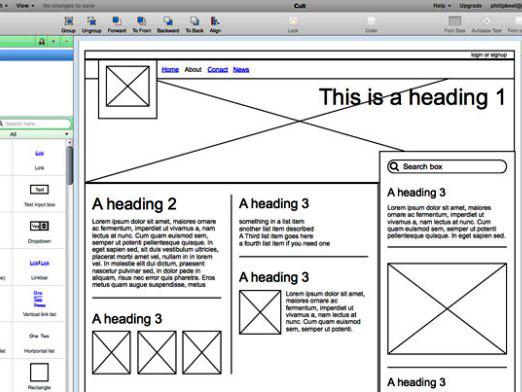
Task: Click the 'login or signup' text
Action: (489, 55)
